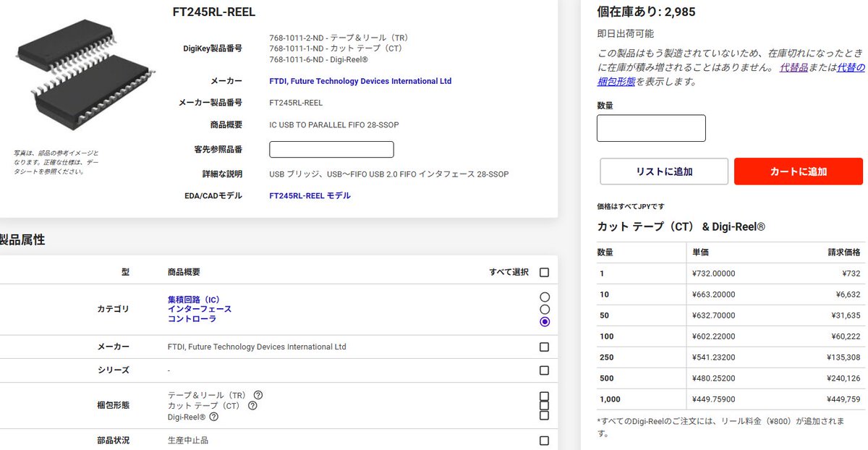Click the 即日出荷可能 shipping text

coord(626,34)
